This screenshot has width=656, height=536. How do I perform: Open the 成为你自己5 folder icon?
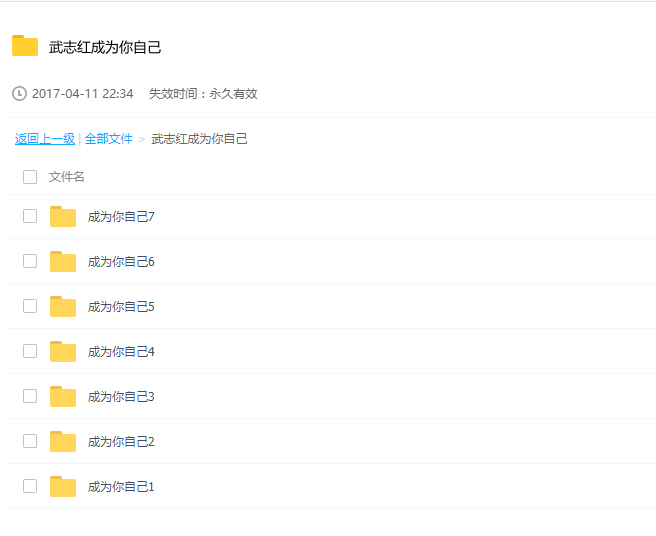point(63,307)
